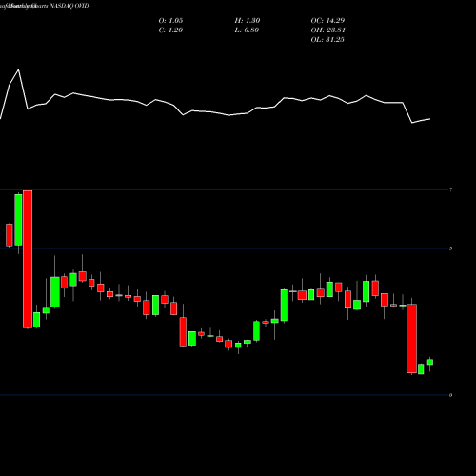Click the price axis label '5'

tap(451, 248)
